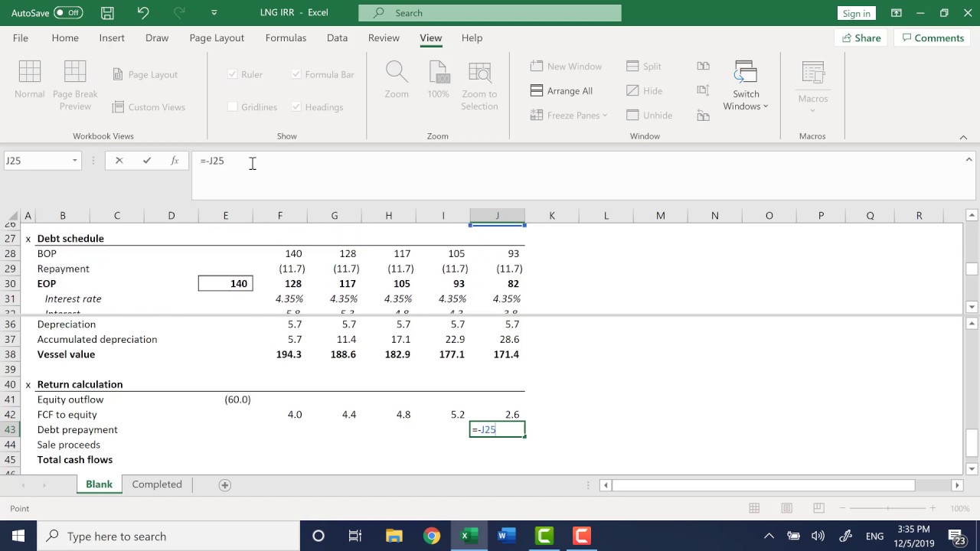Click the Save icon in title bar
The image size is (980, 551).
pyautogui.click(x=107, y=13)
